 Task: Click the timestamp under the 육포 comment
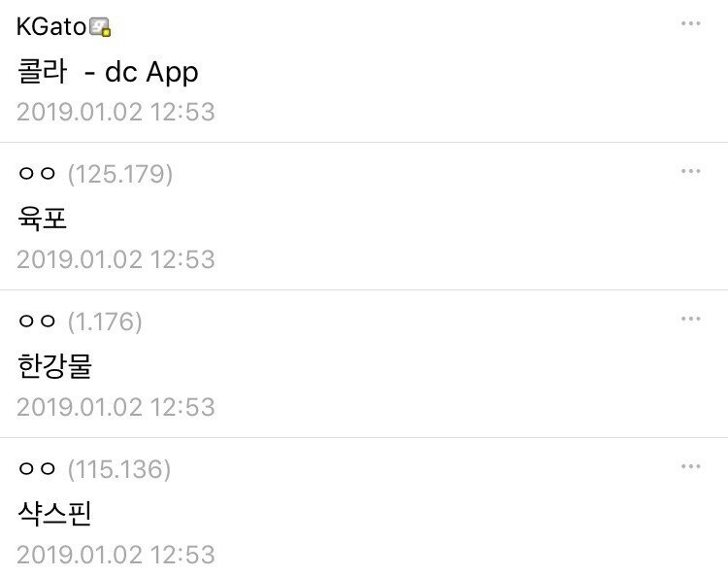pos(116,259)
